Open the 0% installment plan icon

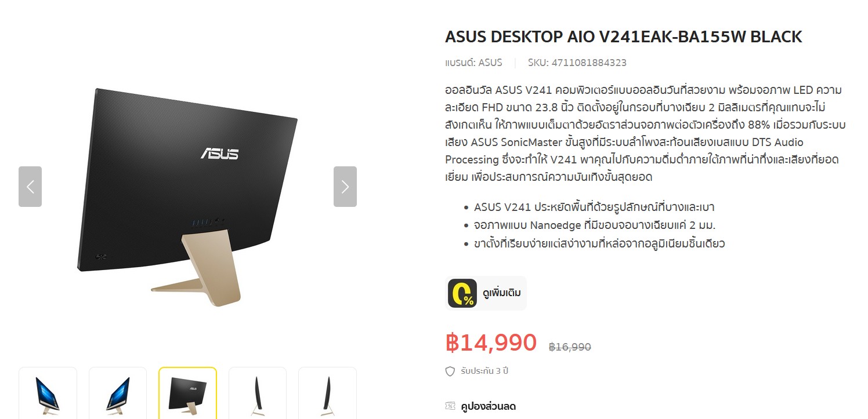point(462,293)
